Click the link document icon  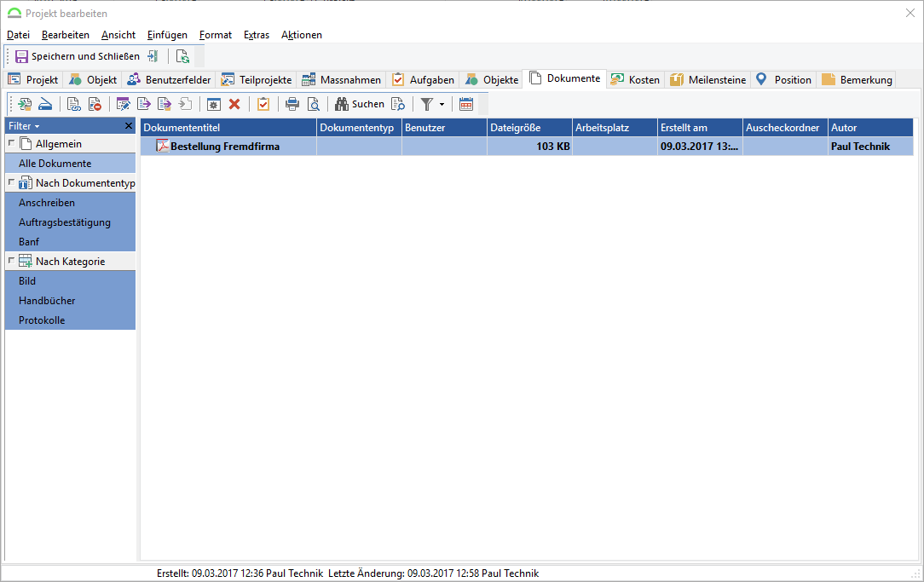point(73,104)
